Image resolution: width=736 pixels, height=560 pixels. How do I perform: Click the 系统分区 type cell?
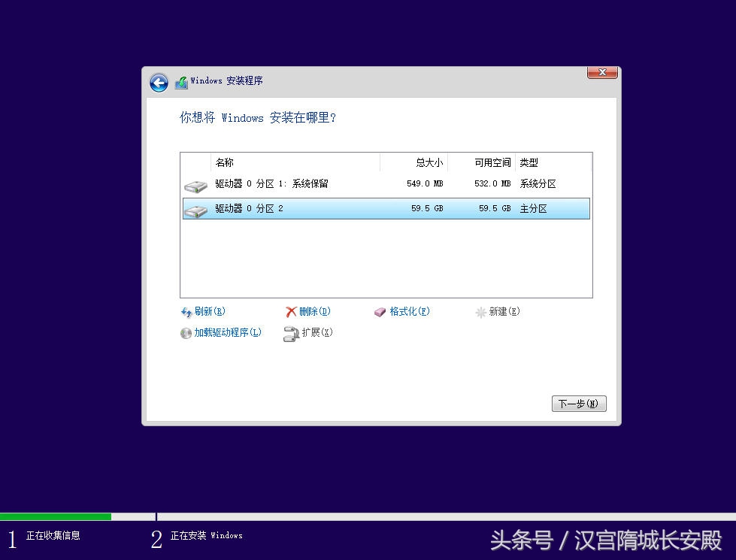click(538, 183)
